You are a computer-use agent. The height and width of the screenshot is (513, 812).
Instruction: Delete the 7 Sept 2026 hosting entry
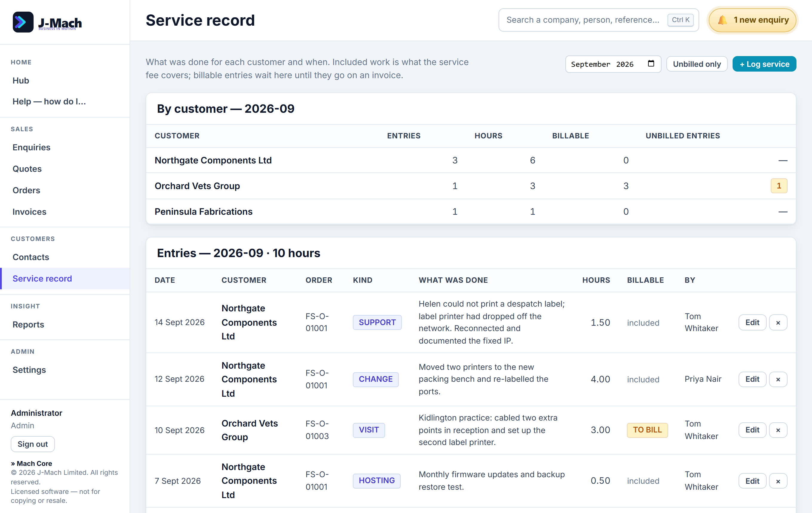pos(778,481)
